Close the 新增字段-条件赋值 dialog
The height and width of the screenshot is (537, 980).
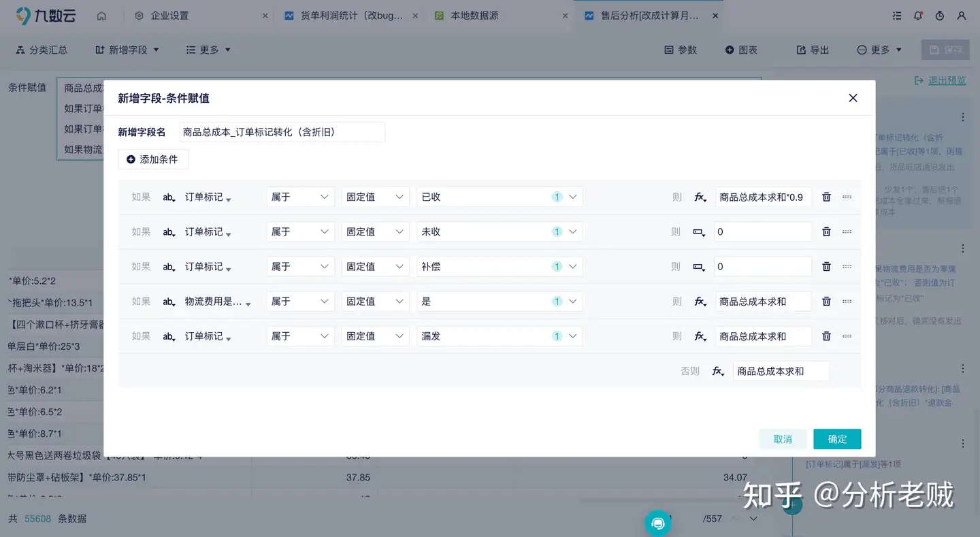point(853,98)
